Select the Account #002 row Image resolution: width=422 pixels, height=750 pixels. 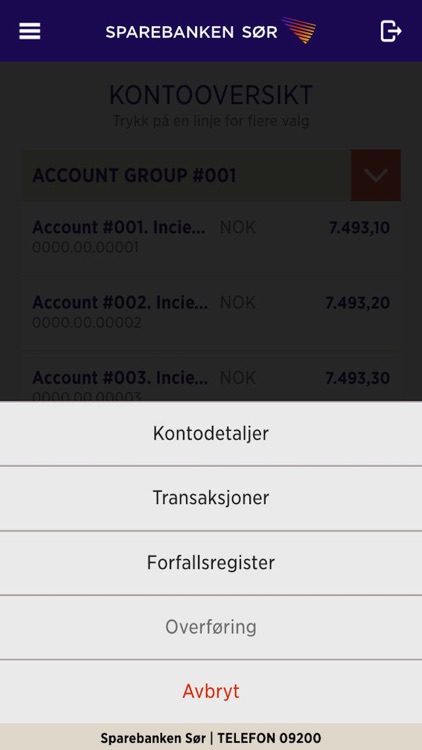(211, 313)
